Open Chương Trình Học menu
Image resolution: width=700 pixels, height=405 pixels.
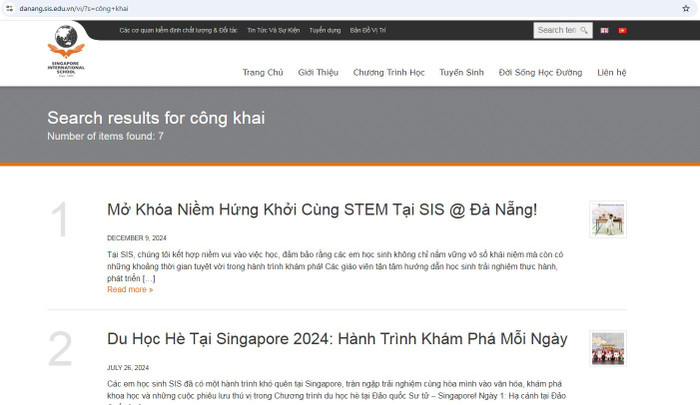click(x=389, y=72)
